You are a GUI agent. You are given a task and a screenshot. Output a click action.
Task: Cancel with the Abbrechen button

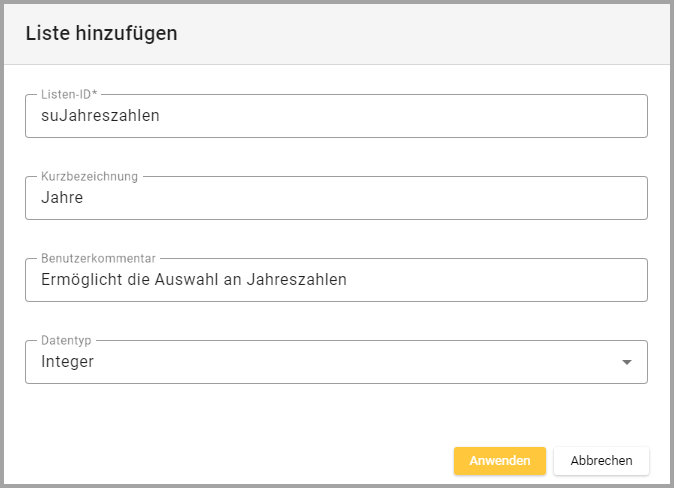(601, 461)
